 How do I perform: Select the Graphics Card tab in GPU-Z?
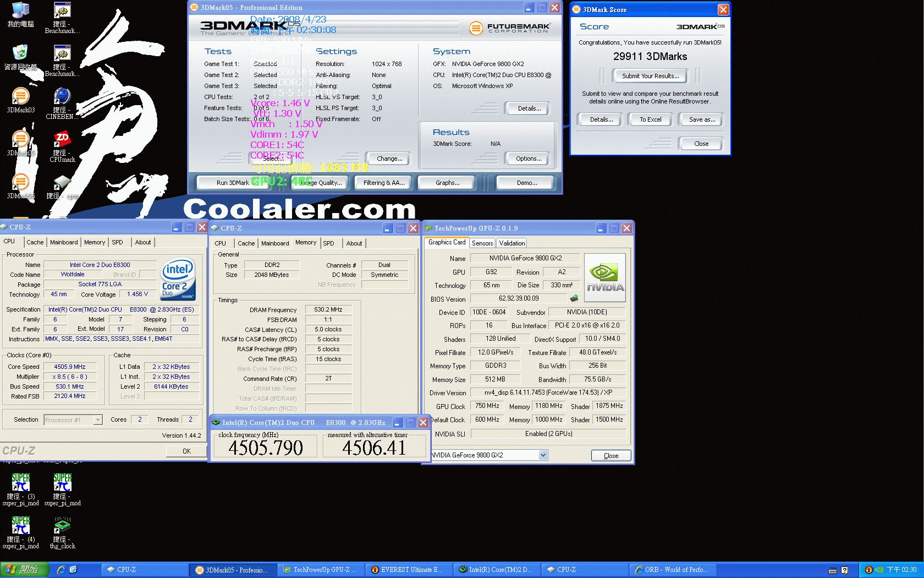[447, 242]
